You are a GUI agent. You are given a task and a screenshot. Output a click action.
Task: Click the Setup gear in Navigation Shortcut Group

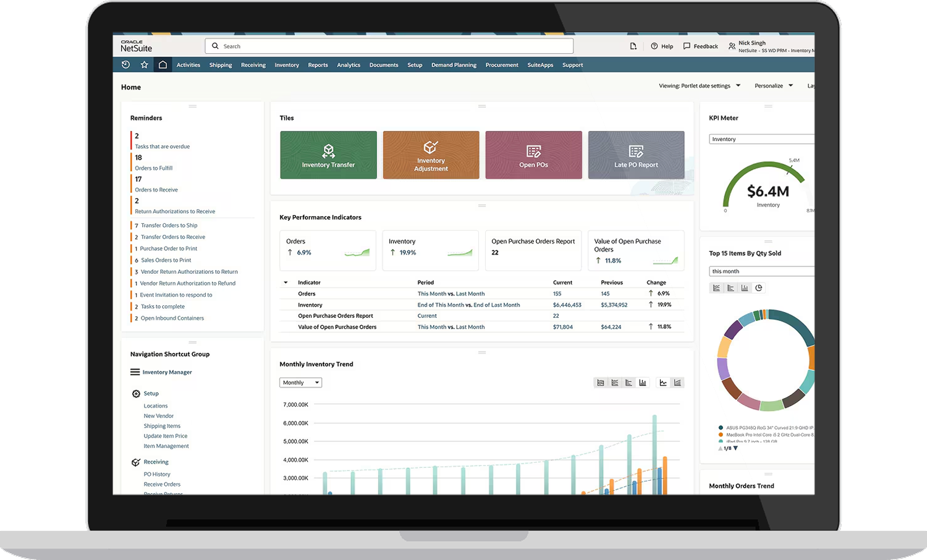tap(135, 393)
